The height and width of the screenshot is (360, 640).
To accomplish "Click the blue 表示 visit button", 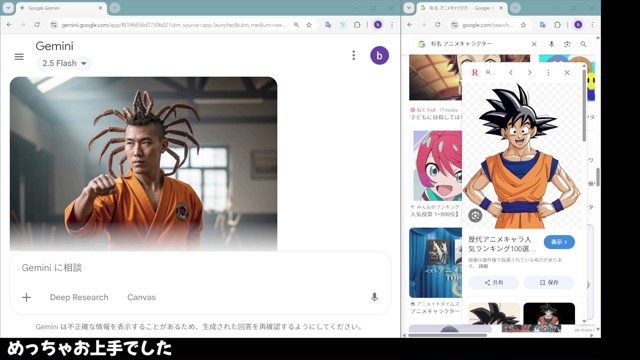I will pyautogui.click(x=559, y=242).
